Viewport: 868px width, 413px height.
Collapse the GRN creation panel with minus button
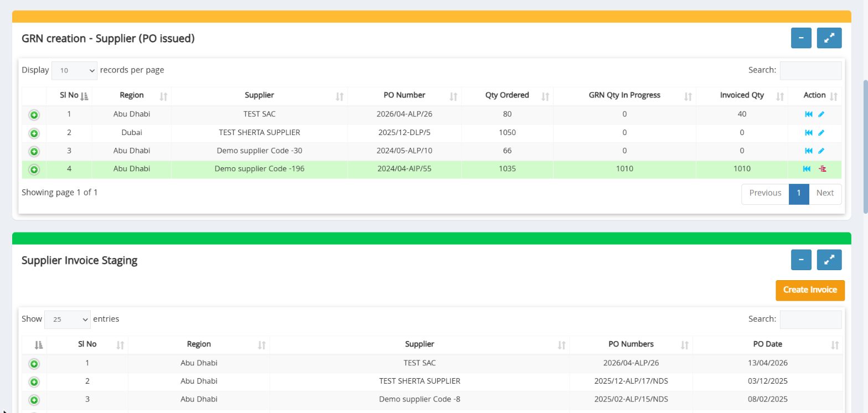point(801,38)
